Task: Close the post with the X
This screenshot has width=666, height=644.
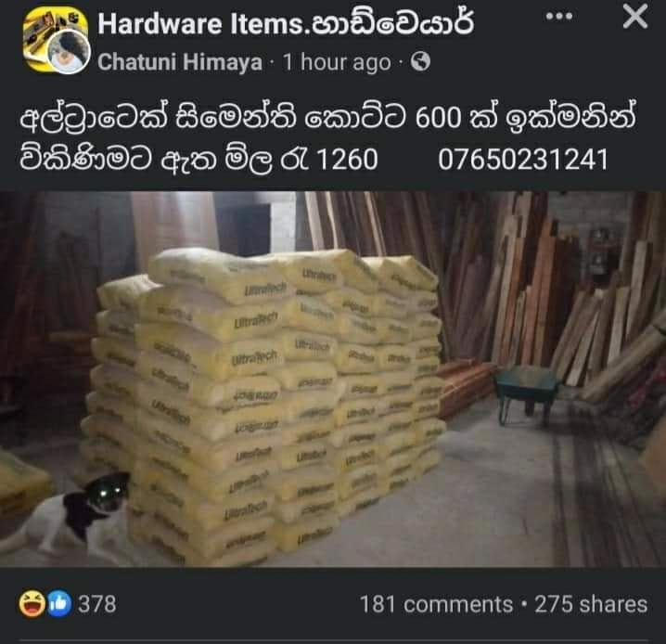Action: (635, 16)
